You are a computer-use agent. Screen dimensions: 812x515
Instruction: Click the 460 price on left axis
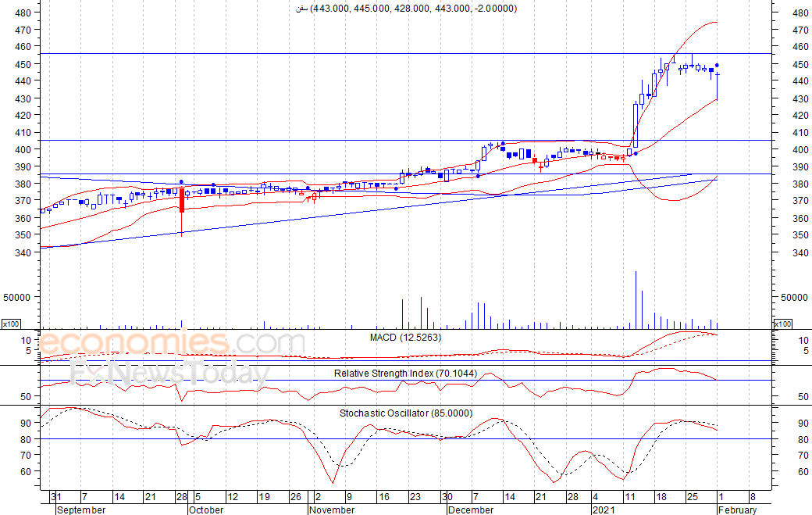[x=23, y=46]
